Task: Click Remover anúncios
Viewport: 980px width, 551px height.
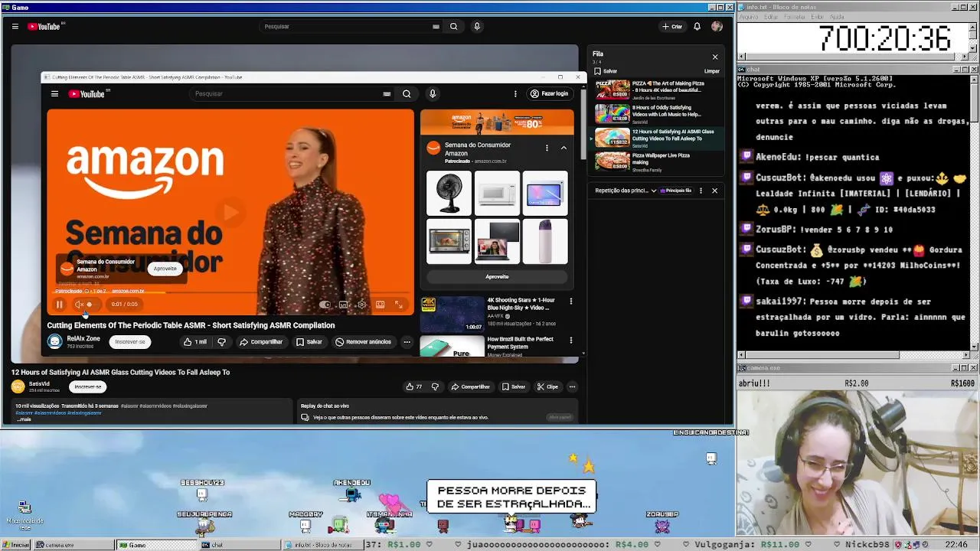Action: coord(363,342)
